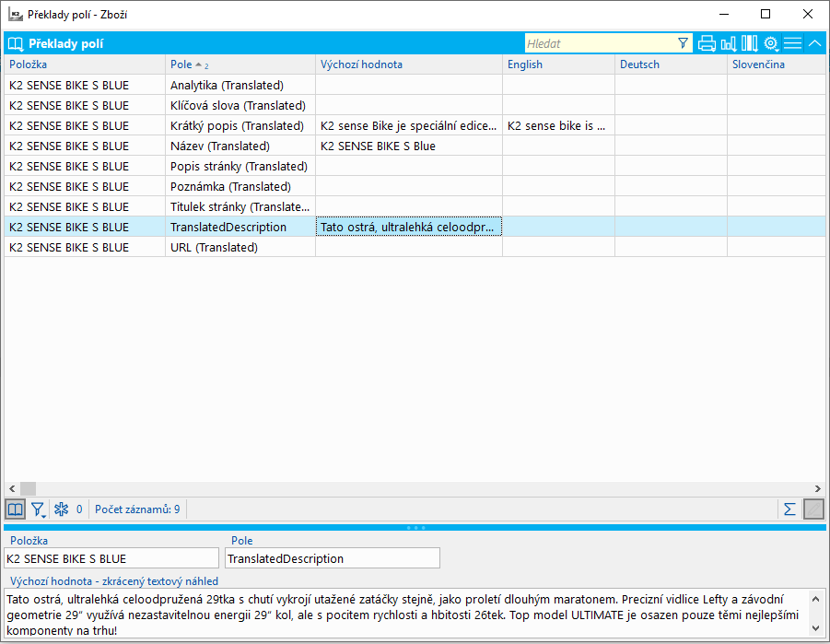Sort by the Položka column header

(x=84, y=64)
